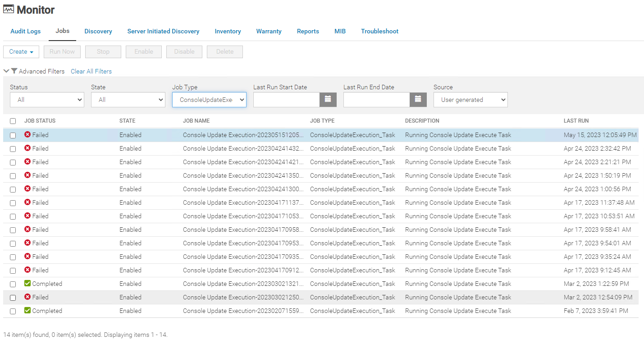Click the Clear All Filters link
This screenshot has height=340, width=644.
91,71
